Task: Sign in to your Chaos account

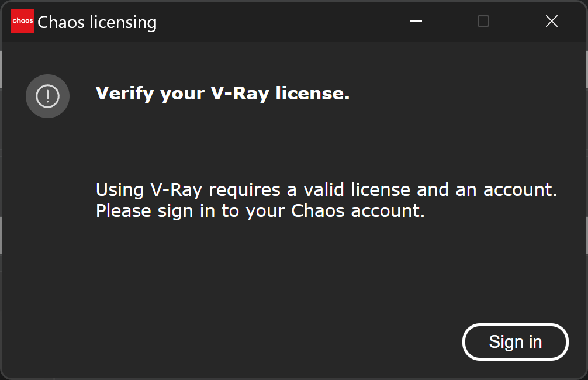Action: [516, 342]
